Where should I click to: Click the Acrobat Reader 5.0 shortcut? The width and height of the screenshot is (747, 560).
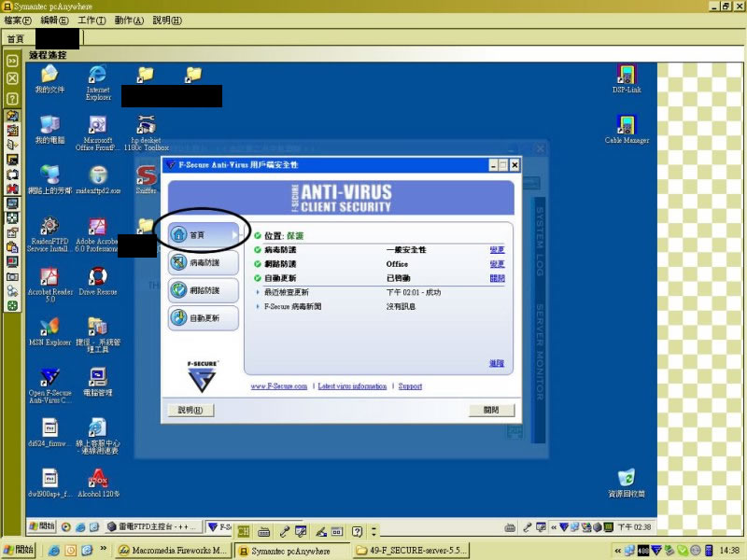coord(50,285)
